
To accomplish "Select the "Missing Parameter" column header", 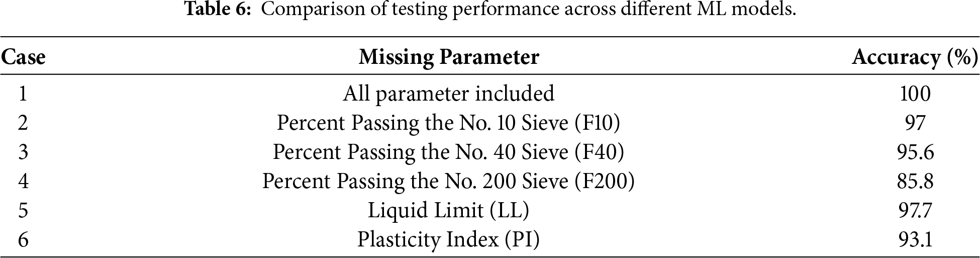I will pyautogui.click(x=448, y=57).
